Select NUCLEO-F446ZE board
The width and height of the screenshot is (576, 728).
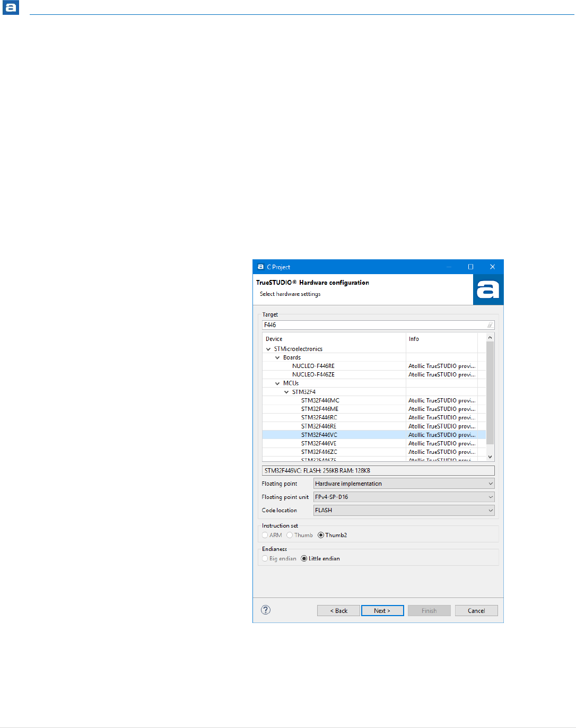pos(313,374)
